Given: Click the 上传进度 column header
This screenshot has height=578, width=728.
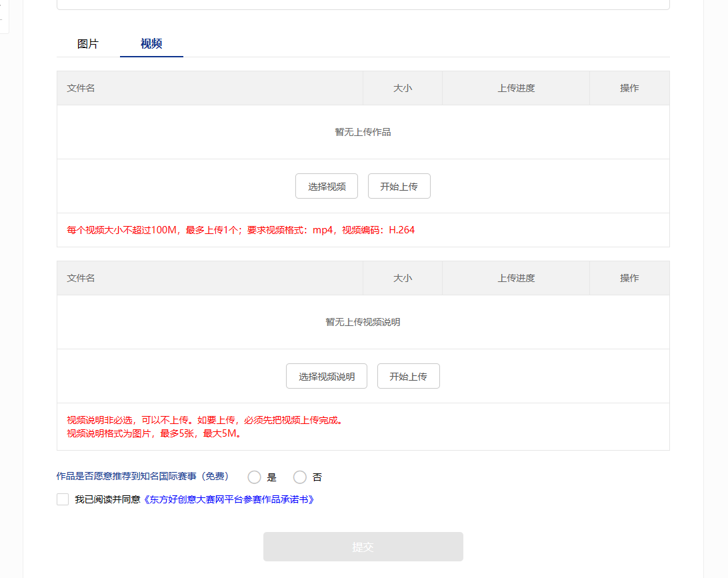Looking at the screenshot, I should point(515,87).
